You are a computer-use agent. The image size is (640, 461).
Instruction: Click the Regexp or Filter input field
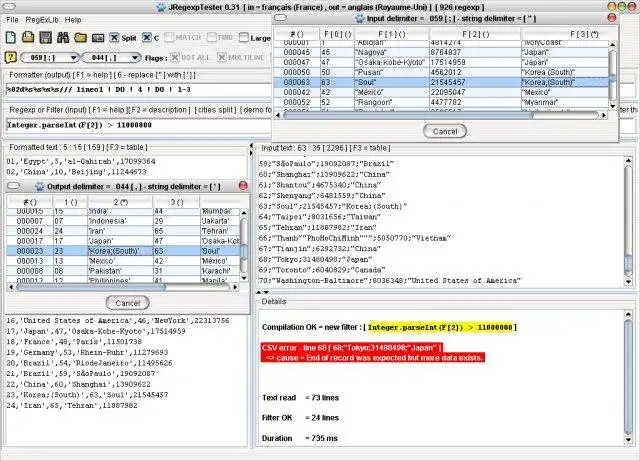tap(139, 125)
